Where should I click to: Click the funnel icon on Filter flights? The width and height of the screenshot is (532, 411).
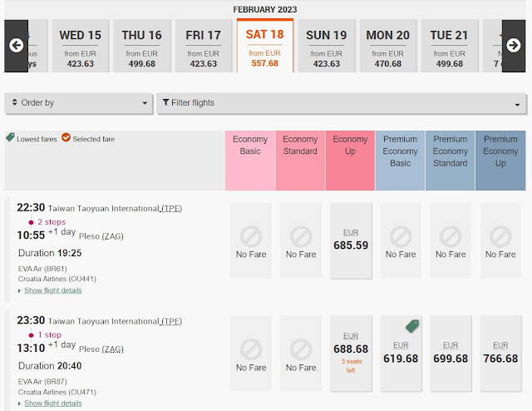[x=165, y=102]
